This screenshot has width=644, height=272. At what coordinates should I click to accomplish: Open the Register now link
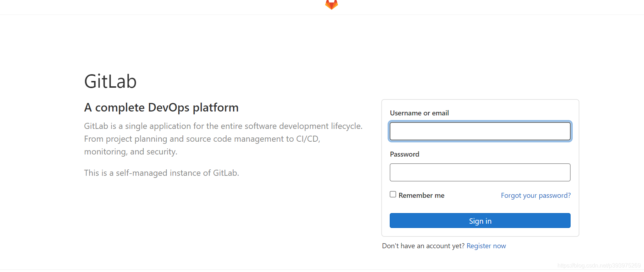pyautogui.click(x=486, y=246)
